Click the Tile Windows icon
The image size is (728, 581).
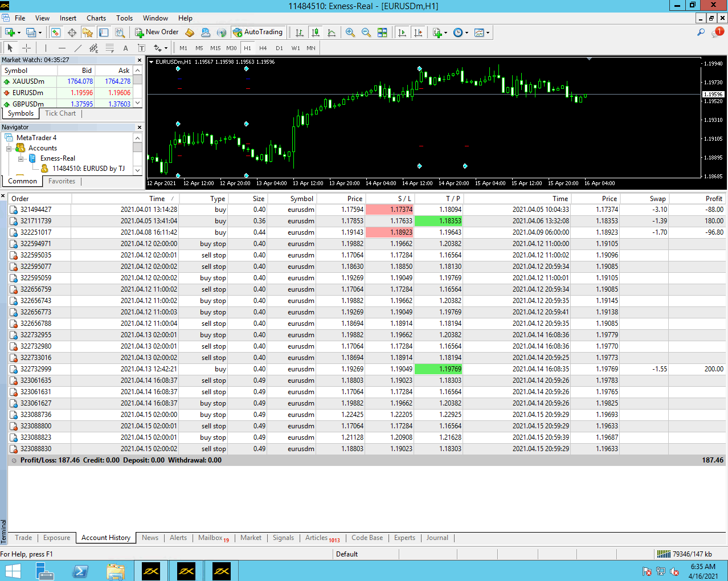(382, 32)
